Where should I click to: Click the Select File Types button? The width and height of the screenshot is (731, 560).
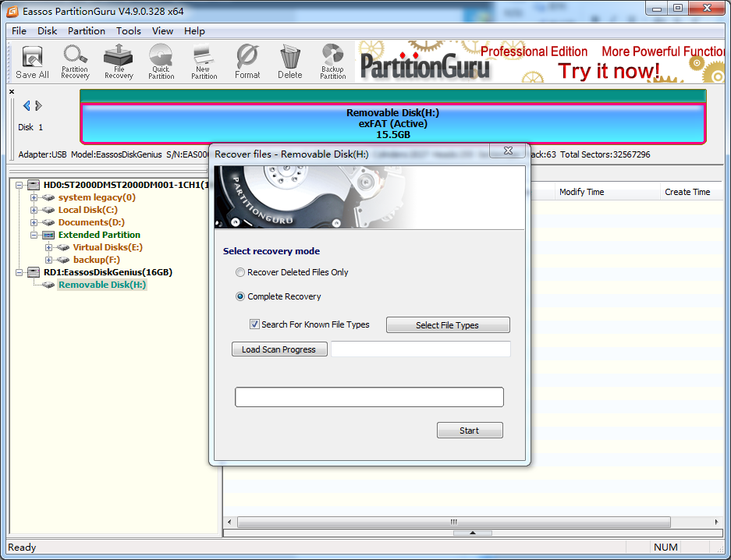coord(448,325)
